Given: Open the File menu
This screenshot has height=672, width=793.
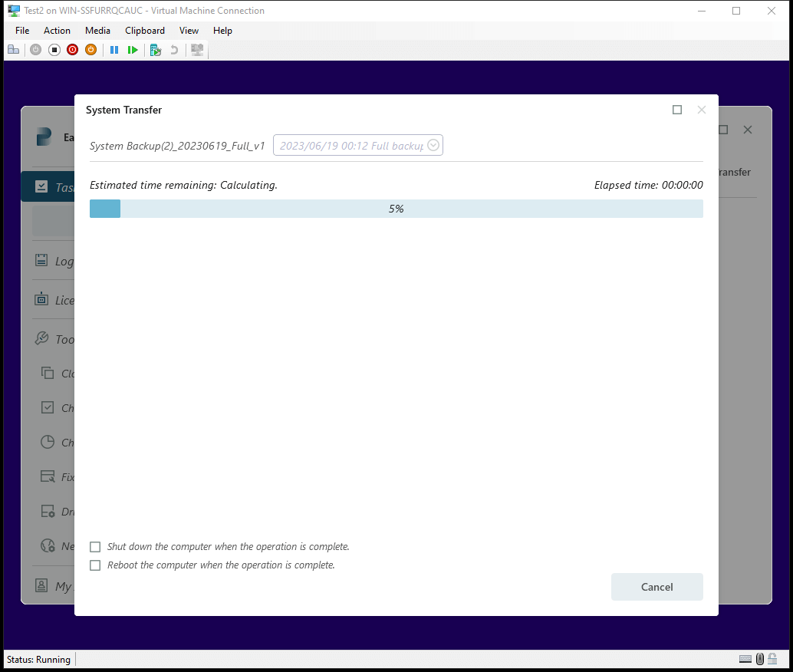Looking at the screenshot, I should [22, 31].
